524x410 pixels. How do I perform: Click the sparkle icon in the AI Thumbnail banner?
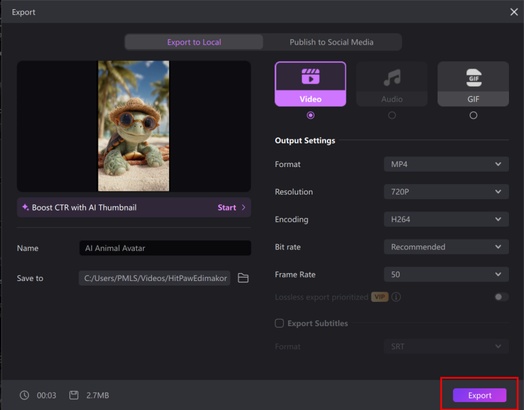tap(25, 207)
